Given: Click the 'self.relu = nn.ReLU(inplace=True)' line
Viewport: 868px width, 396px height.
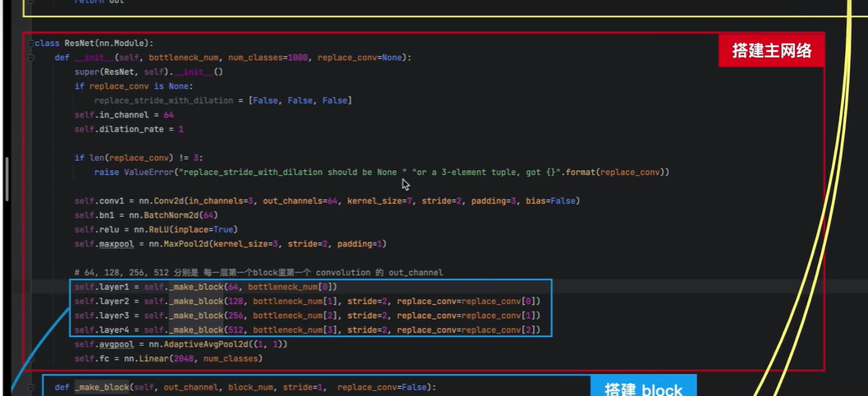Looking at the screenshot, I should [x=156, y=229].
